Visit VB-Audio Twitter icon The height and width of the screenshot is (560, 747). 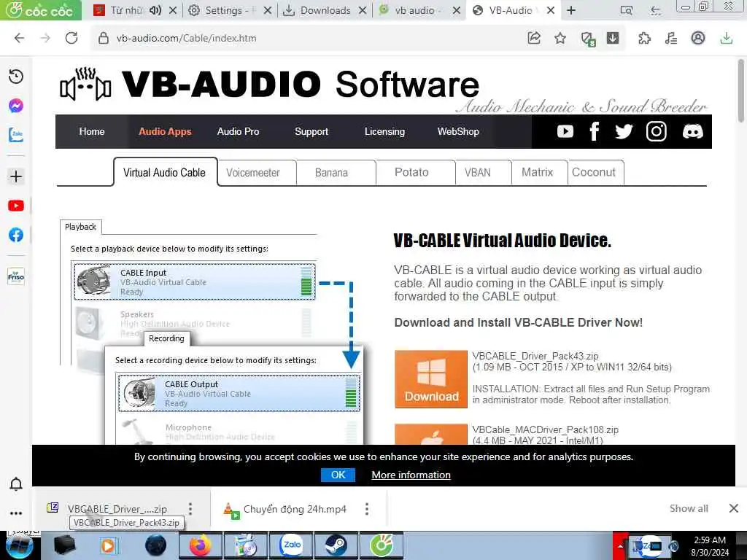coord(624,131)
